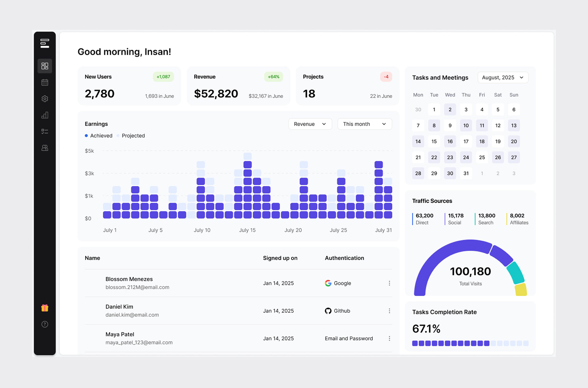Select calendar day 14
The image size is (588, 388).
pos(418,141)
